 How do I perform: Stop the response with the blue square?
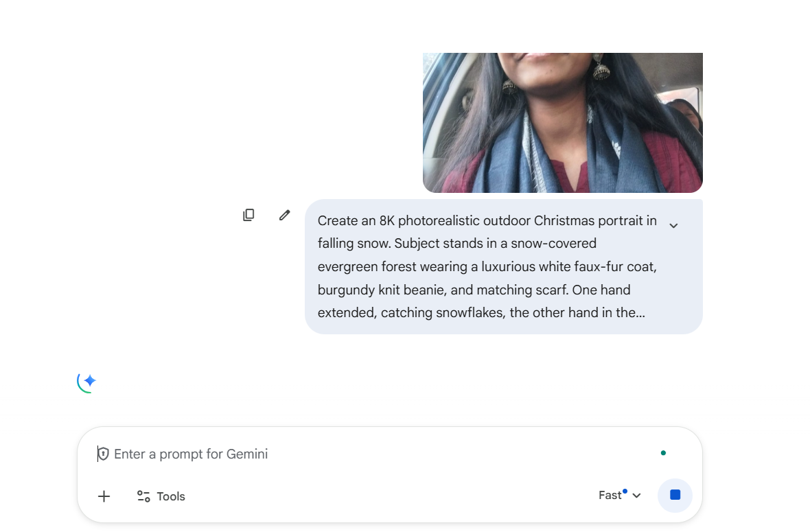tap(675, 495)
